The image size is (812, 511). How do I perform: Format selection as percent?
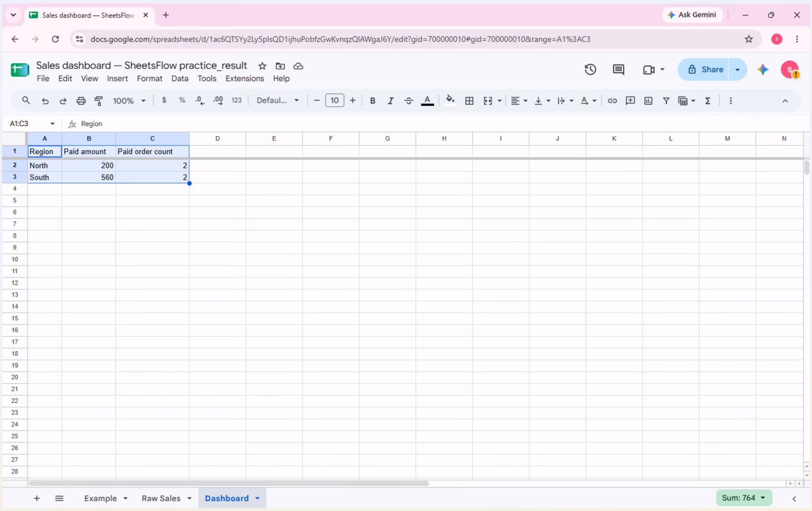pyautogui.click(x=182, y=100)
